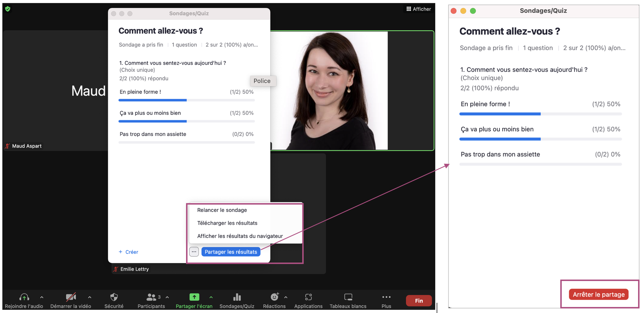Click Partager les résultats button
644x313 pixels.
231,252
